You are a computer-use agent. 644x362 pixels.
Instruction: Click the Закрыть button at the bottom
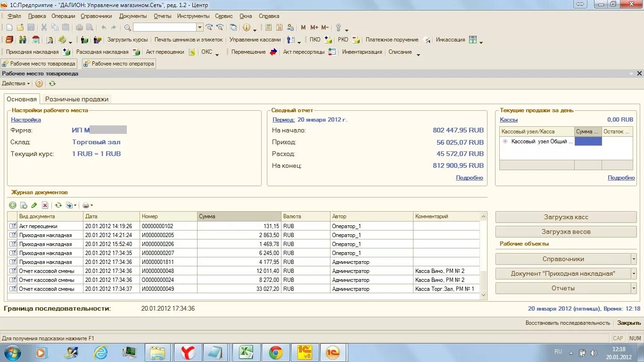[x=629, y=323]
